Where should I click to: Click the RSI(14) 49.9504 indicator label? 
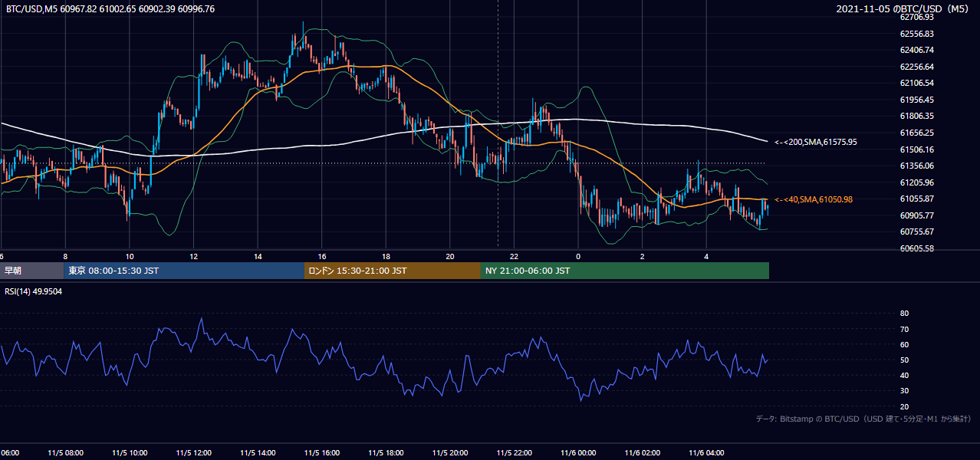pyautogui.click(x=34, y=291)
